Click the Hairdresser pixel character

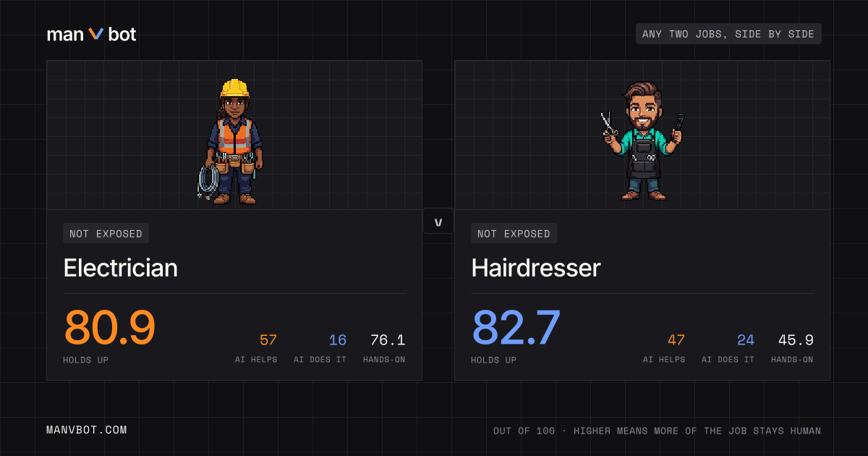click(x=642, y=140)
